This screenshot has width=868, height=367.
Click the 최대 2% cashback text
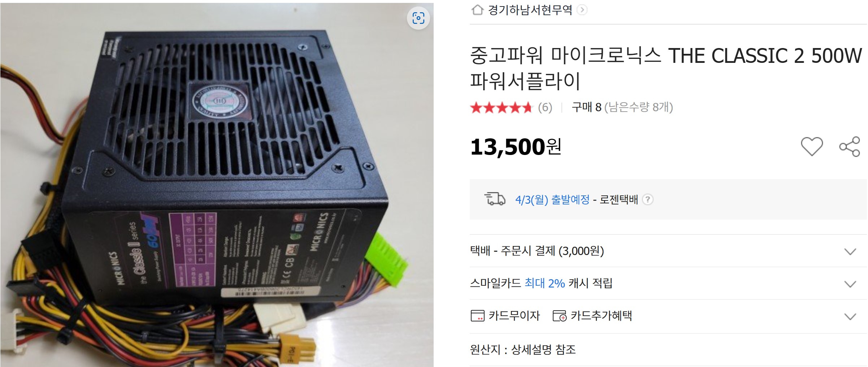[x=544, y=283]
